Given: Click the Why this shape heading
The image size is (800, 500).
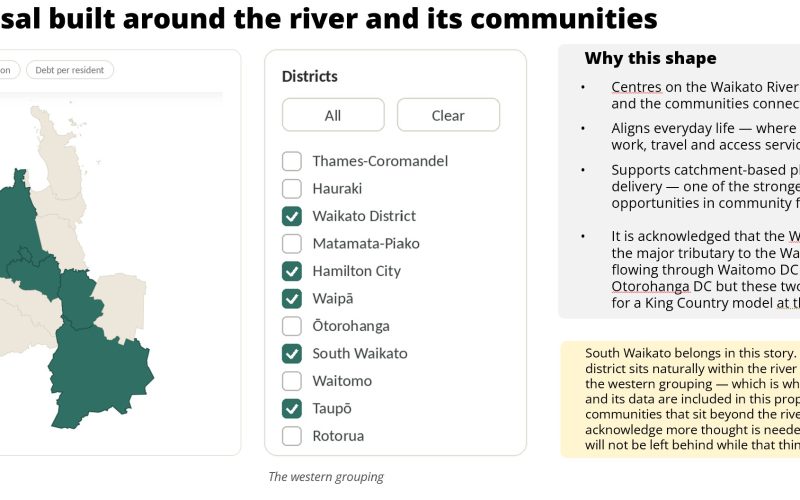Looking at the screenshot, I should pos(651,58).
